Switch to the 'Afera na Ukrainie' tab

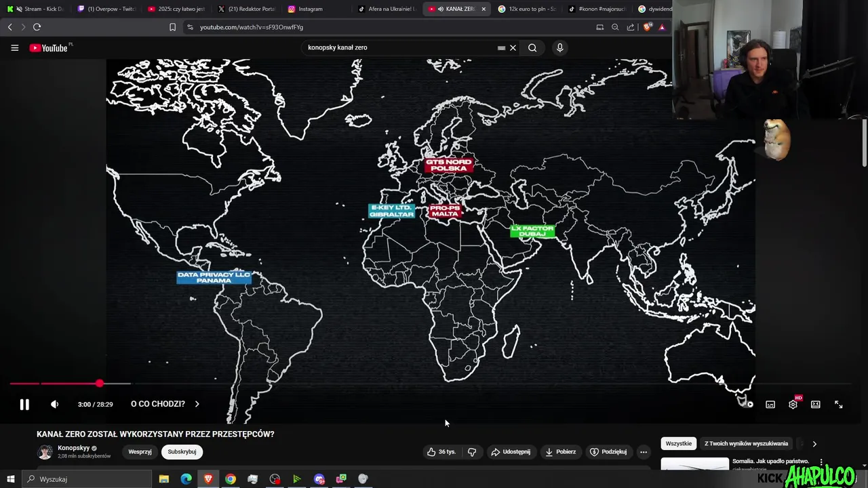tap(387, 9)
